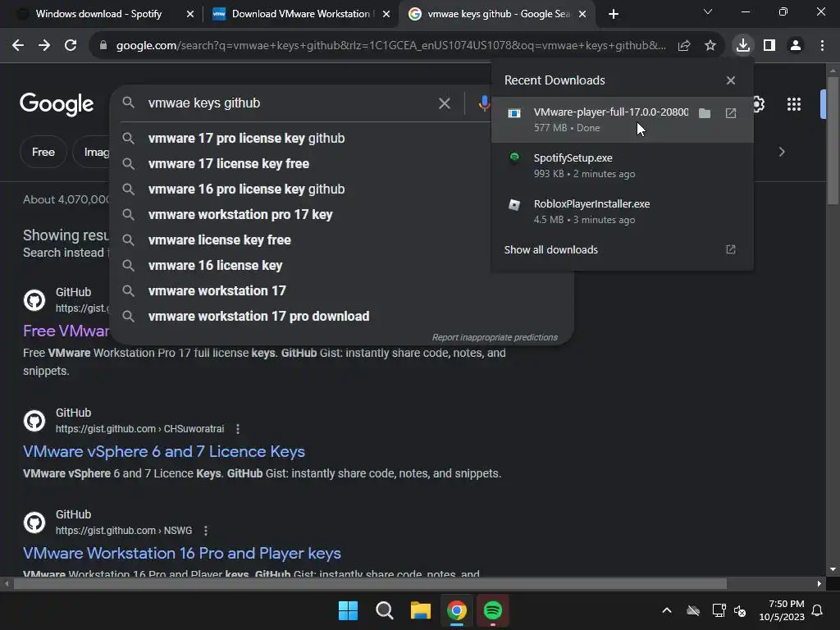840x630 pixels.
Task: Open Windows taskbar search
Action: click(x=384, y=610)
